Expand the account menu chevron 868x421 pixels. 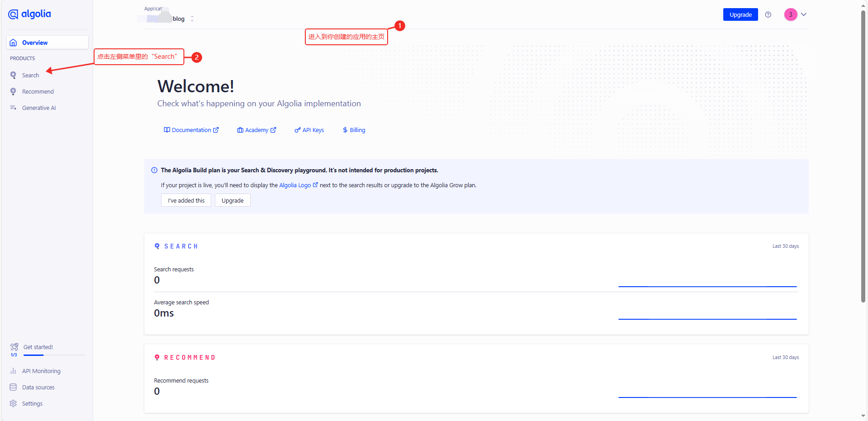(804, 14)
